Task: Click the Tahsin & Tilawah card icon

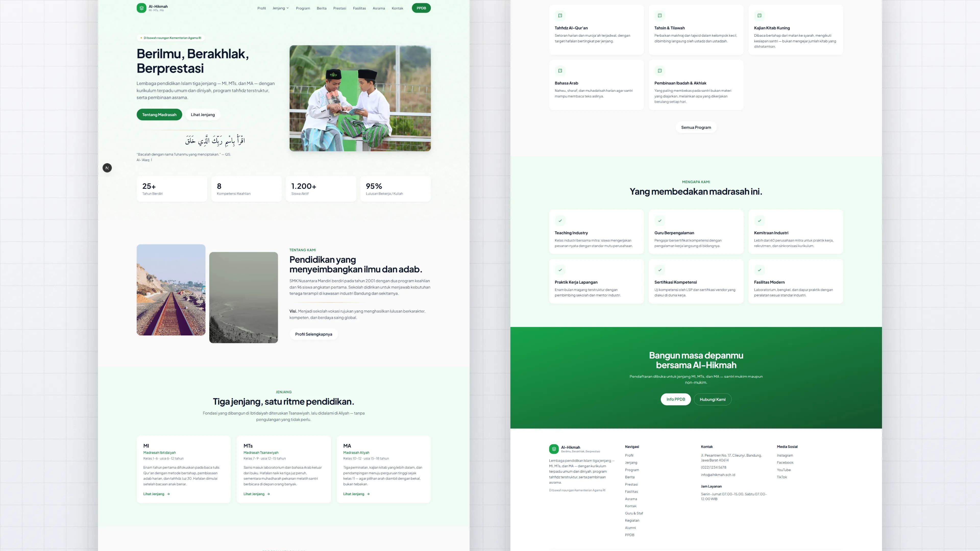Action: point(660,16)
